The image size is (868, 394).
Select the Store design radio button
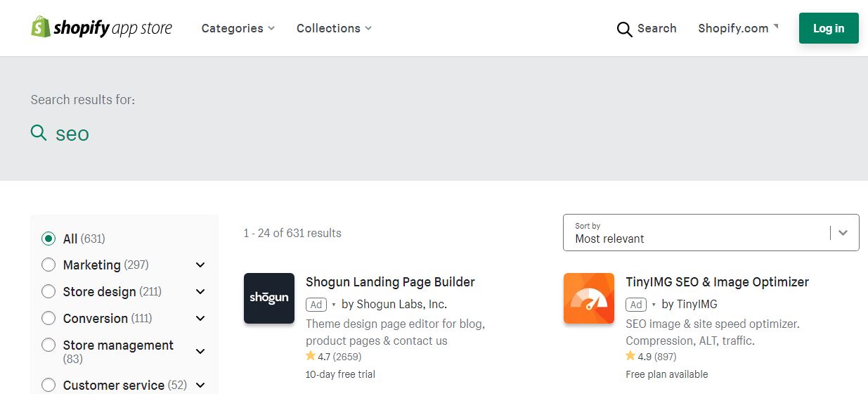pyautogui.click(x=48, y=291)
